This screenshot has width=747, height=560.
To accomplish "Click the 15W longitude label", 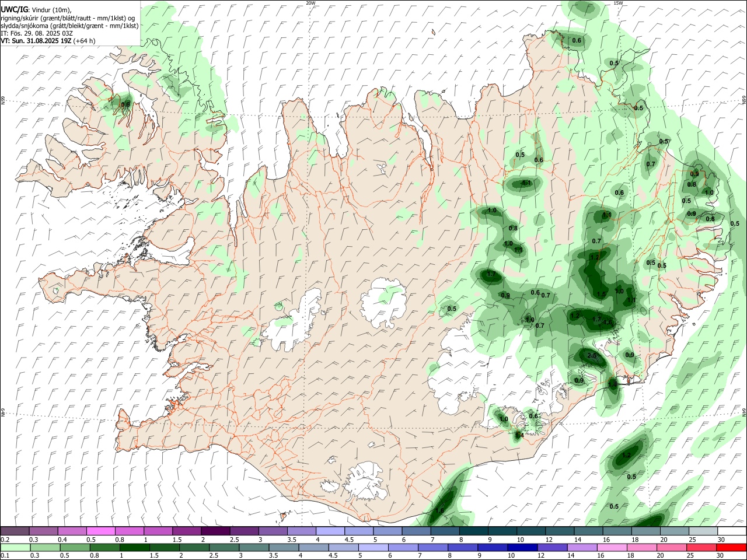I will (618, 3).
